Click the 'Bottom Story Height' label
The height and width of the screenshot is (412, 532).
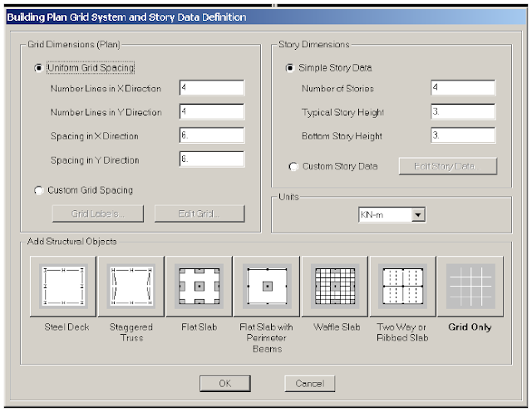(x=342, y=136)
